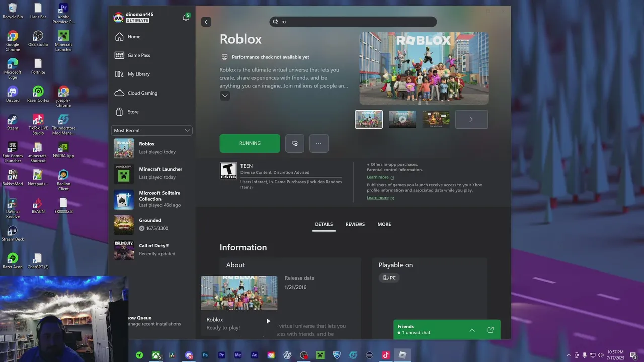This screenshot has width=644, height=362.
Task: Open the Roblox taskbar icon
Action: point(402,355)
